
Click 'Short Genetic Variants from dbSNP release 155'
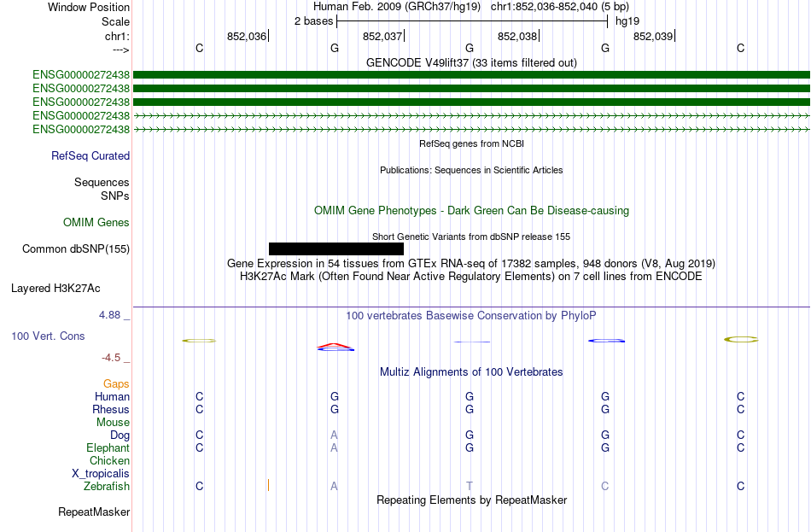tap(471, 237)
